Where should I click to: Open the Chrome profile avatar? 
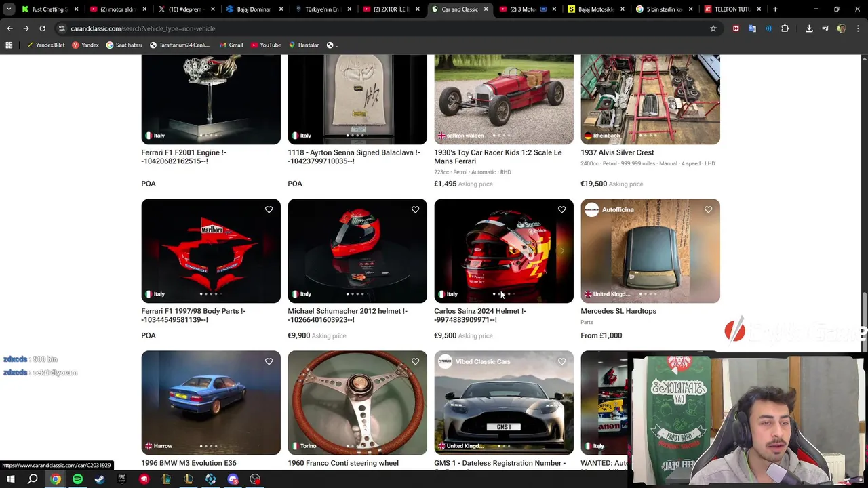click(x=842, y=28)
